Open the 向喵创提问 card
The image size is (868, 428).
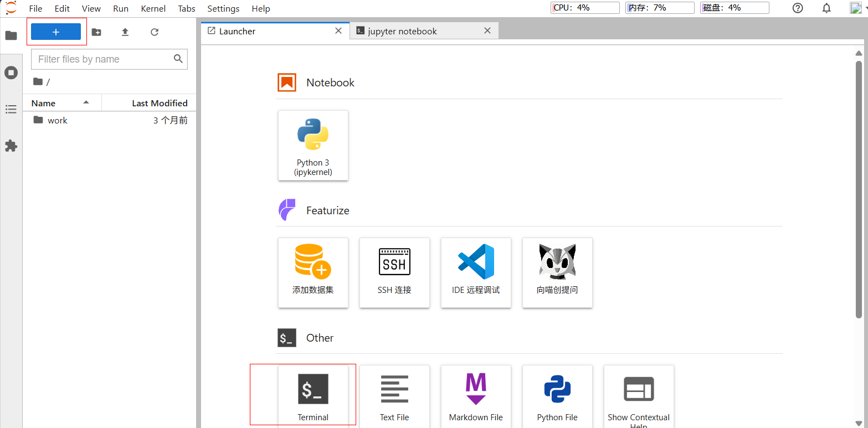tap(557, 272)
